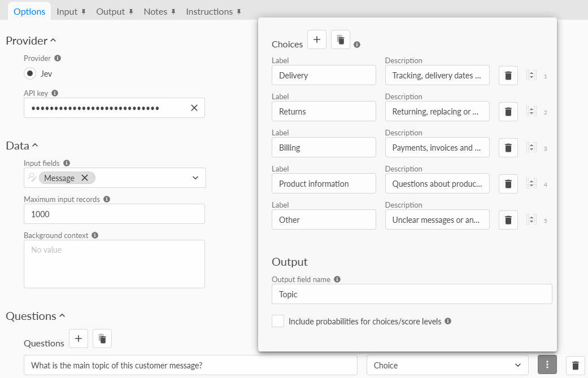
Task: Clear the API key with X icon
Action: point(194,108)
